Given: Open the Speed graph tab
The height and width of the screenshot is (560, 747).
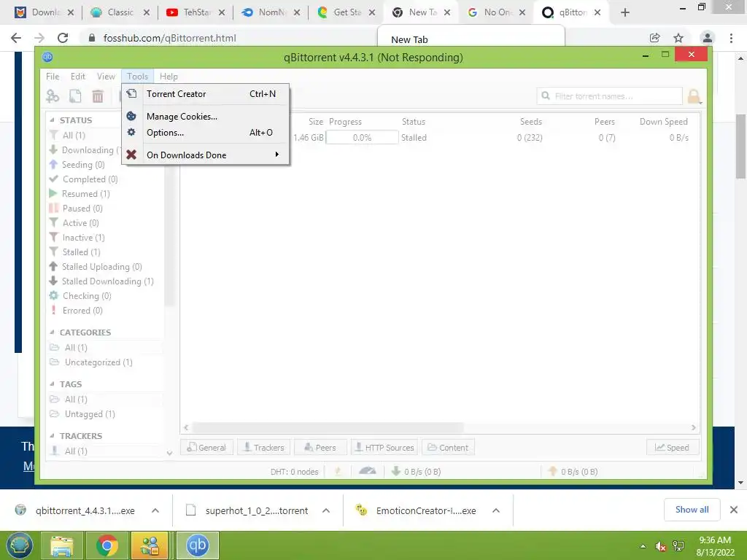Looking at the screenshot, I should tap(672, 448).
